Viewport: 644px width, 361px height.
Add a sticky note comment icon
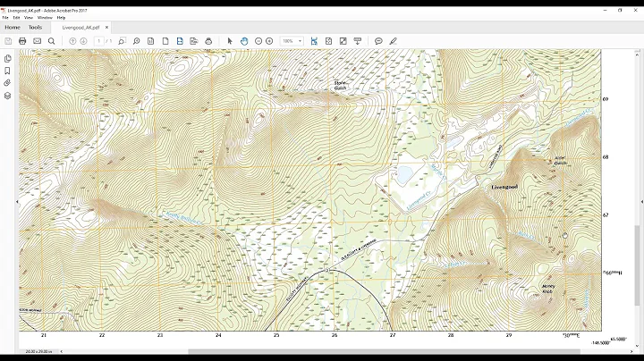coord(378,41)
